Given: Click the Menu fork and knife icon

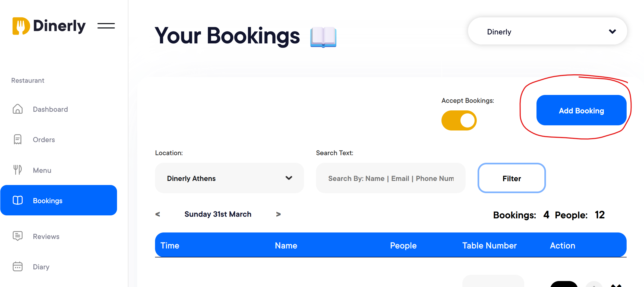Looking at the screenshot, I should tap(18, 170).
